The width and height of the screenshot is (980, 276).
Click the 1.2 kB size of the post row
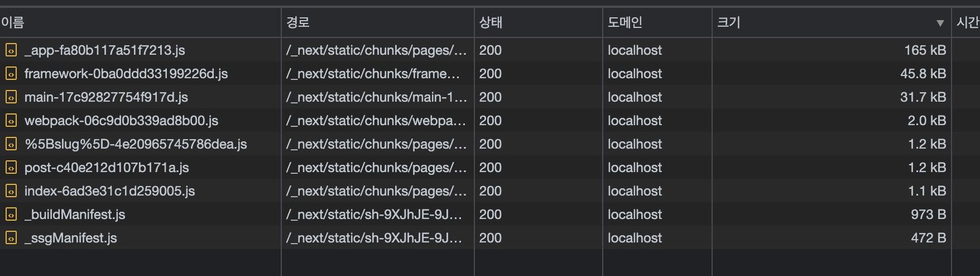(927, 168)
